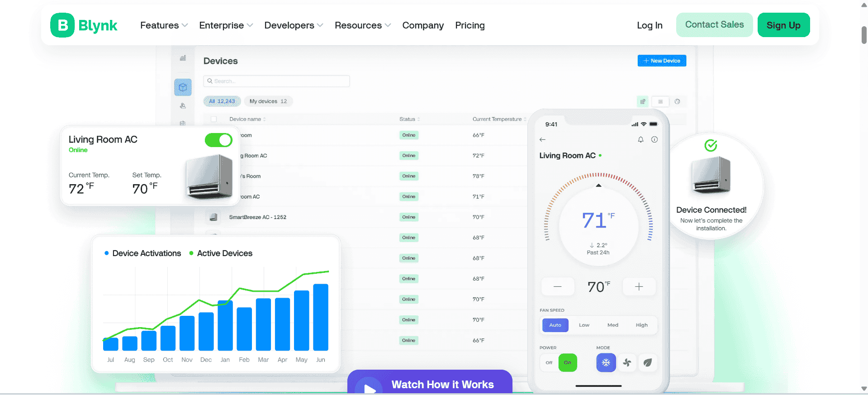
Task: Select Auto fan speed
Action: point(555,325)
